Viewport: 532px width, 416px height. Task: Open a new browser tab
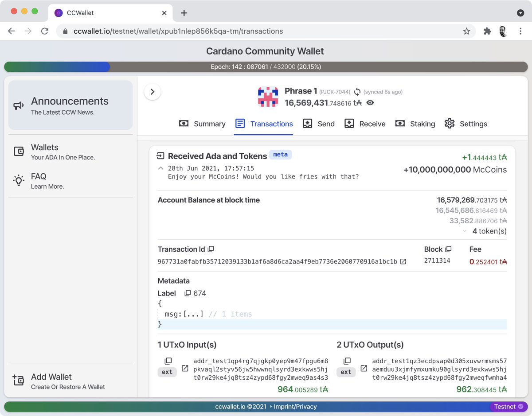tap(184, 13)
